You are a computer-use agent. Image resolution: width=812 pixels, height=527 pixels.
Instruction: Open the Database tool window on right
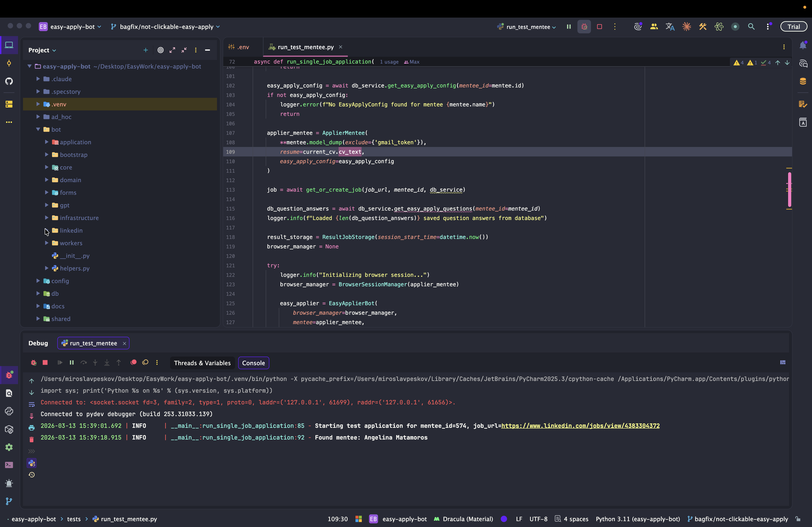[803, 81]
